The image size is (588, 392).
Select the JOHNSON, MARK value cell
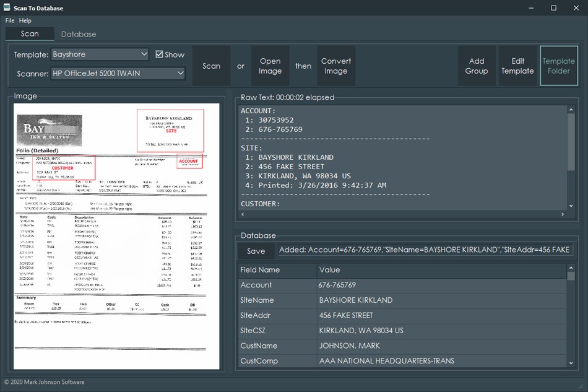pos(442,346)
